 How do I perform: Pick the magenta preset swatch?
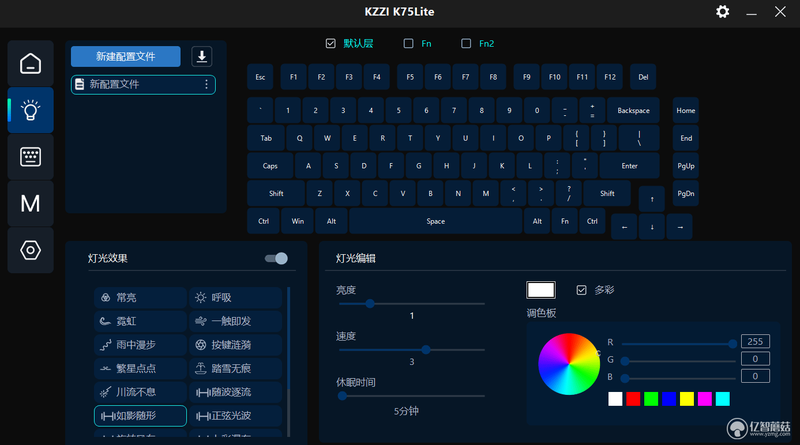tap(705, 399)
